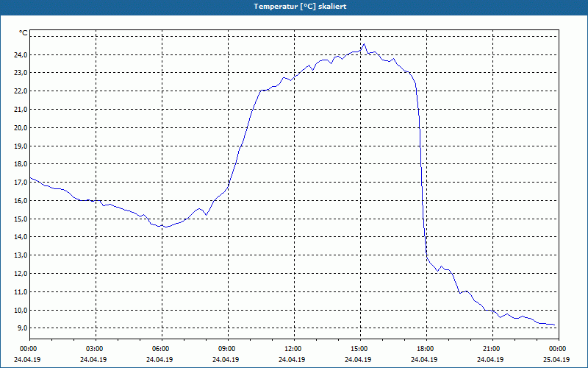Click the title 'Temperatur [°C] skaliert'
The image size is (588, 368).
(300, 7)
